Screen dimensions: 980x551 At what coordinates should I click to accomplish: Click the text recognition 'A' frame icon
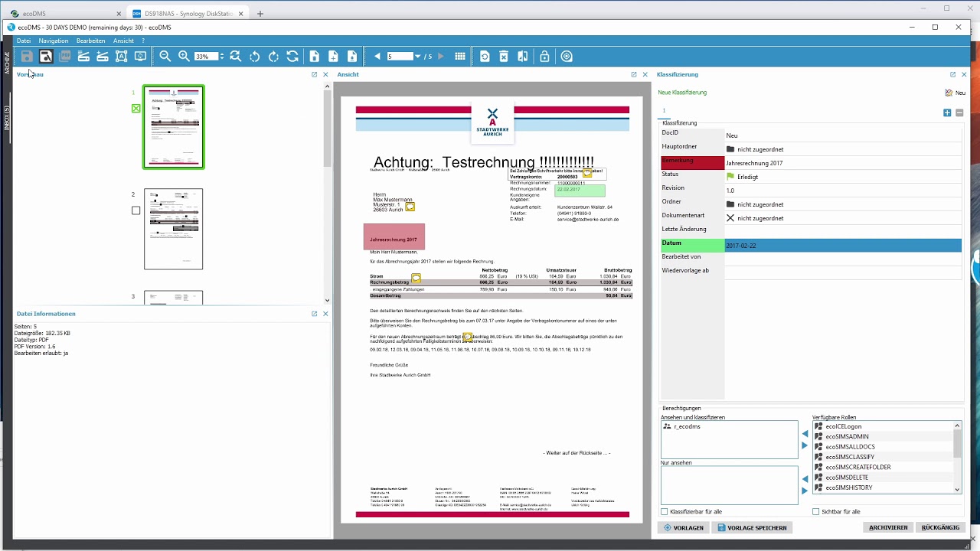click(121, 57)
